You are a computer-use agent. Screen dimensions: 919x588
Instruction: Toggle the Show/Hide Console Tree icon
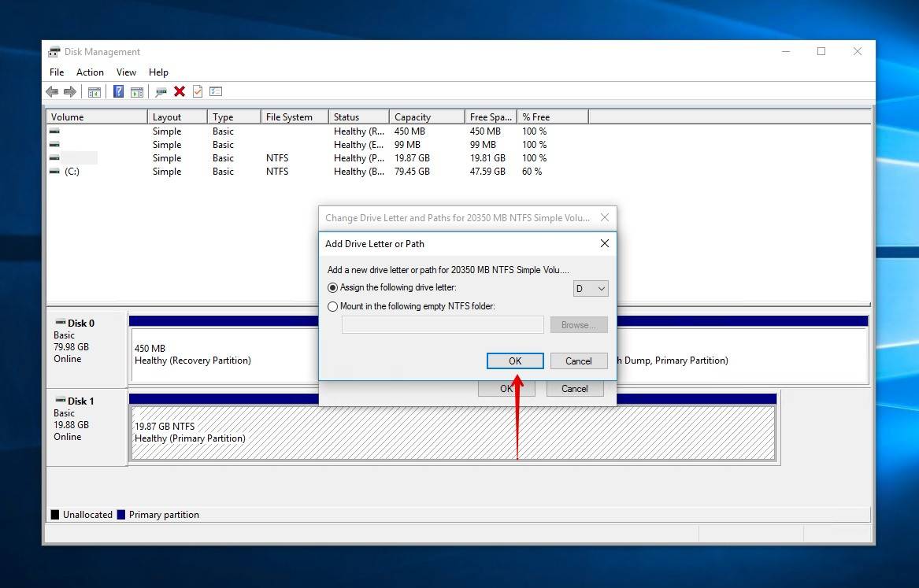point(94,91)
